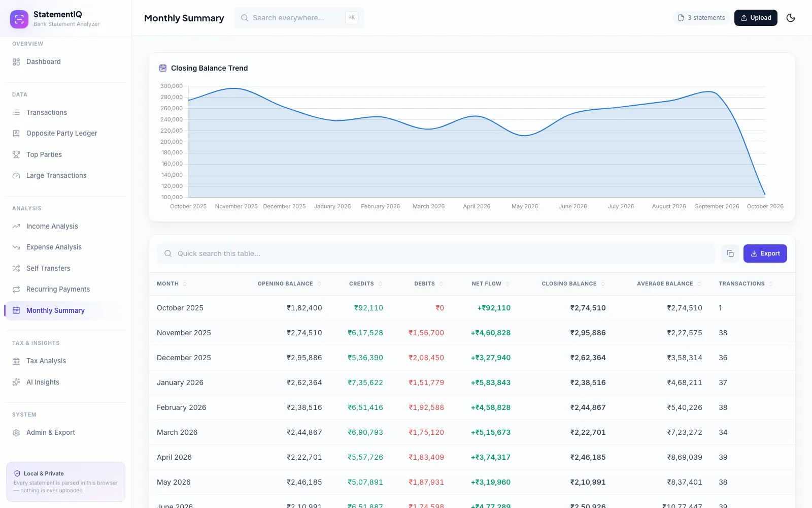Viewport: 812px width, 508px height.
Task: Click the Top Parties trophy icon
Action: coord(16,154)
